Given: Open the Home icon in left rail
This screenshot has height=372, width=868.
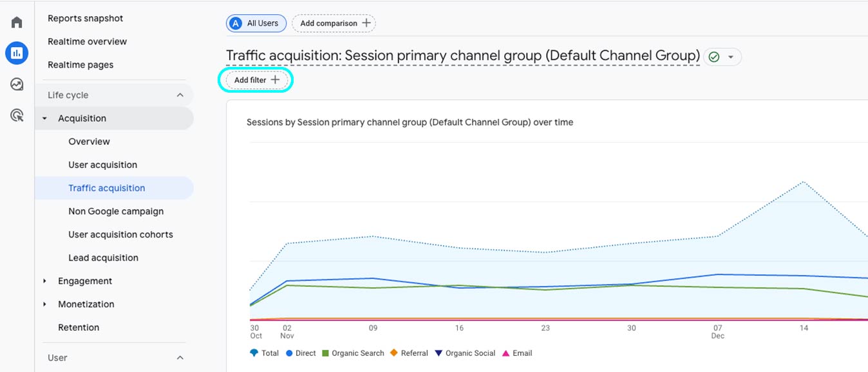Looking at the screenshot, I should (x=17, y=23).
